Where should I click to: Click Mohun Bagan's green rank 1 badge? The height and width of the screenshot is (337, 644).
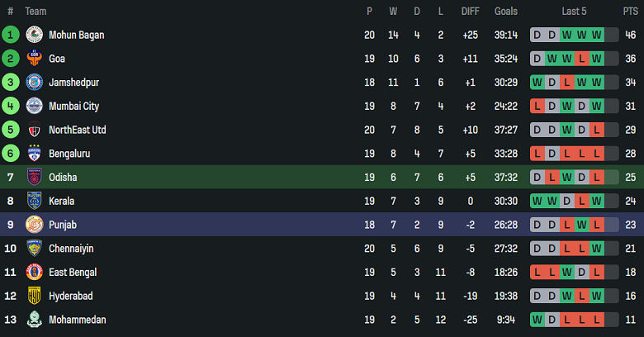(x=11, y=35)
